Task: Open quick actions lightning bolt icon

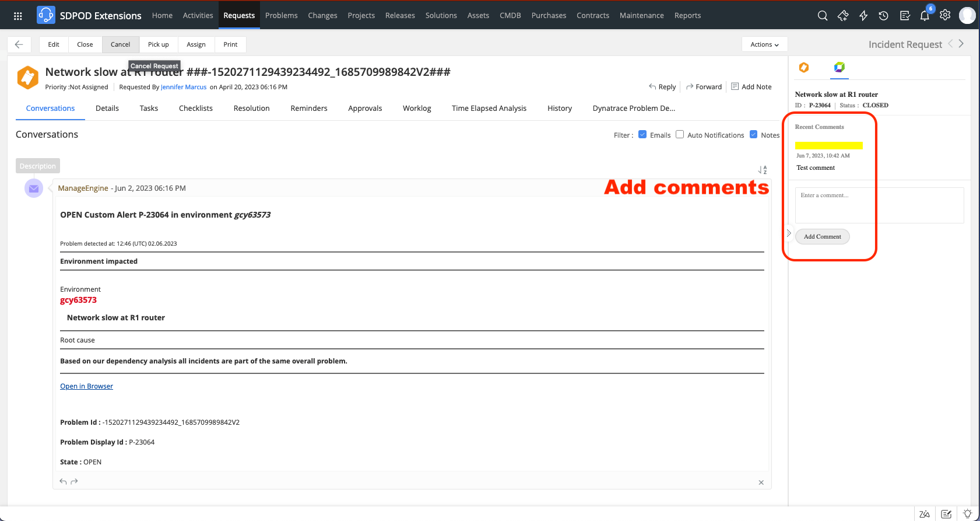Action: coord(863,16)
